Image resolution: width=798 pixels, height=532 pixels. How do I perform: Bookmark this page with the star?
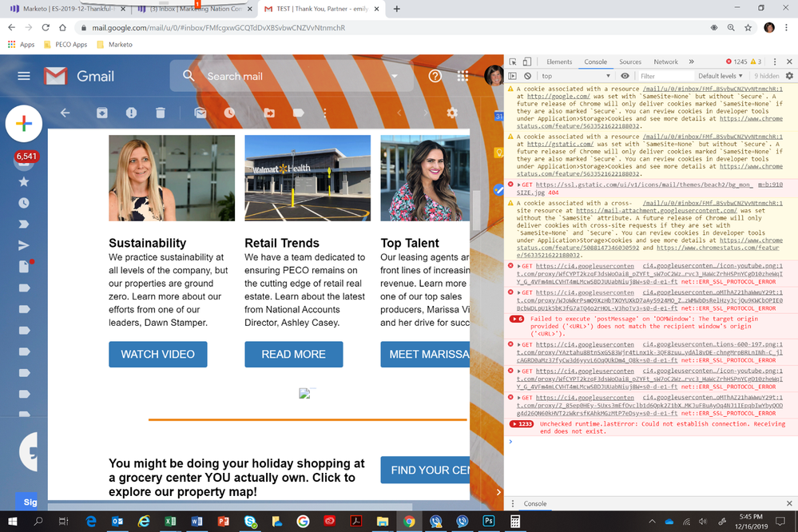[x=748, y=27]
